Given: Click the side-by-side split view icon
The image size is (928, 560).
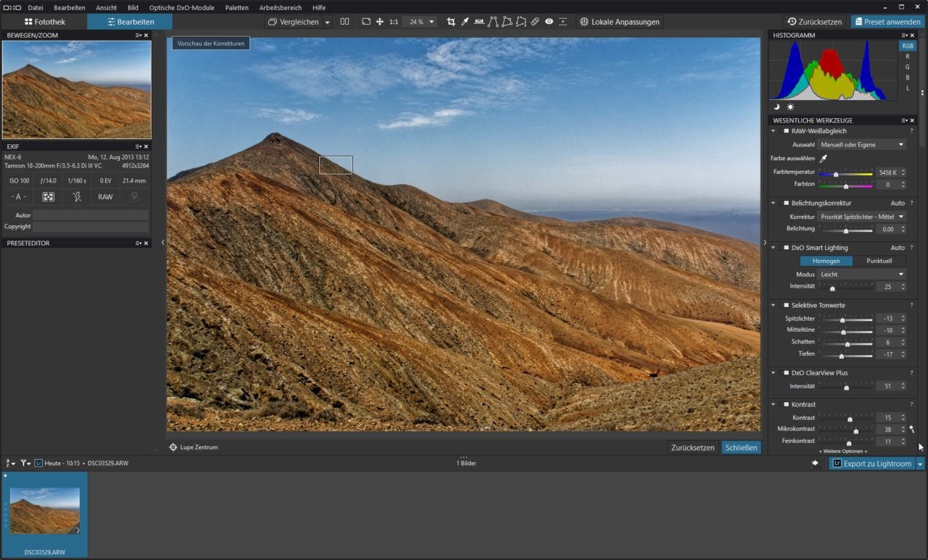Looking at the screenshot, I should (x=344, y=22).
